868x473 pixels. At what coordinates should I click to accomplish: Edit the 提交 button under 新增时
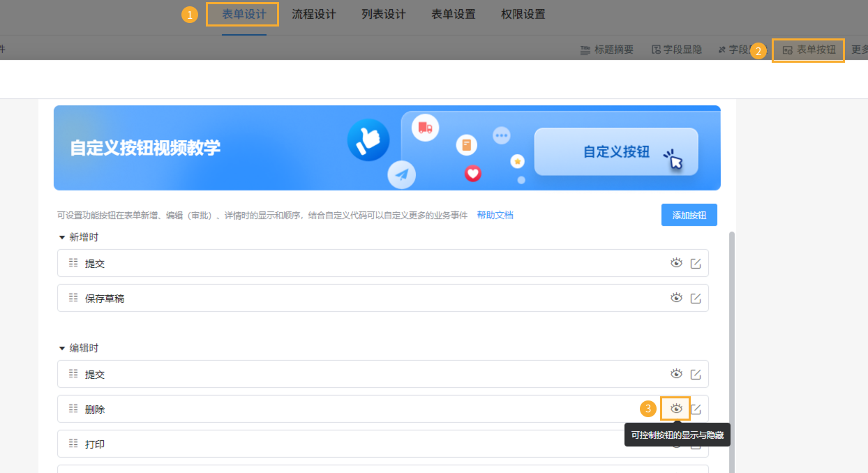click(x=696, y=264)
